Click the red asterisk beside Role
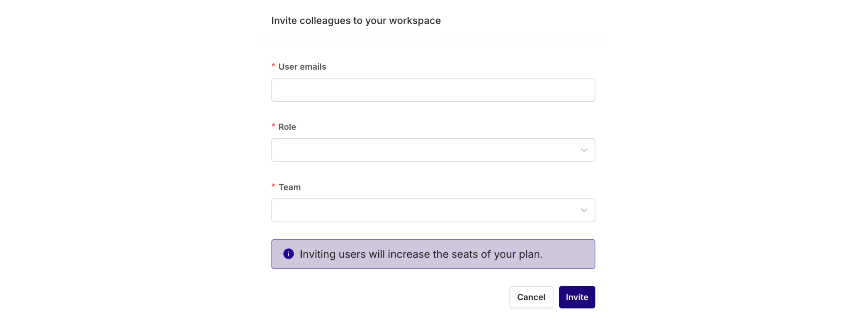This screenshot has height=323, width=868. coord(273,126)
